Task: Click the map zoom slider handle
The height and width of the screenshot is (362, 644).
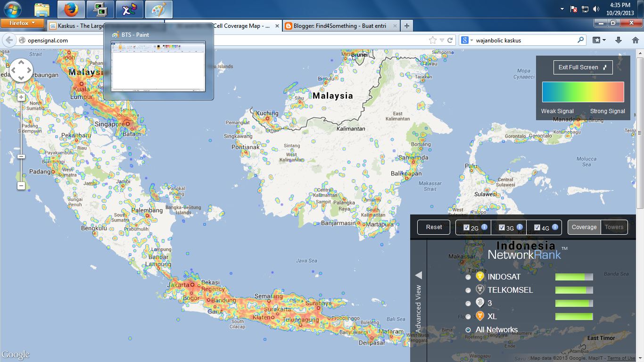Action: pos(21,156)
